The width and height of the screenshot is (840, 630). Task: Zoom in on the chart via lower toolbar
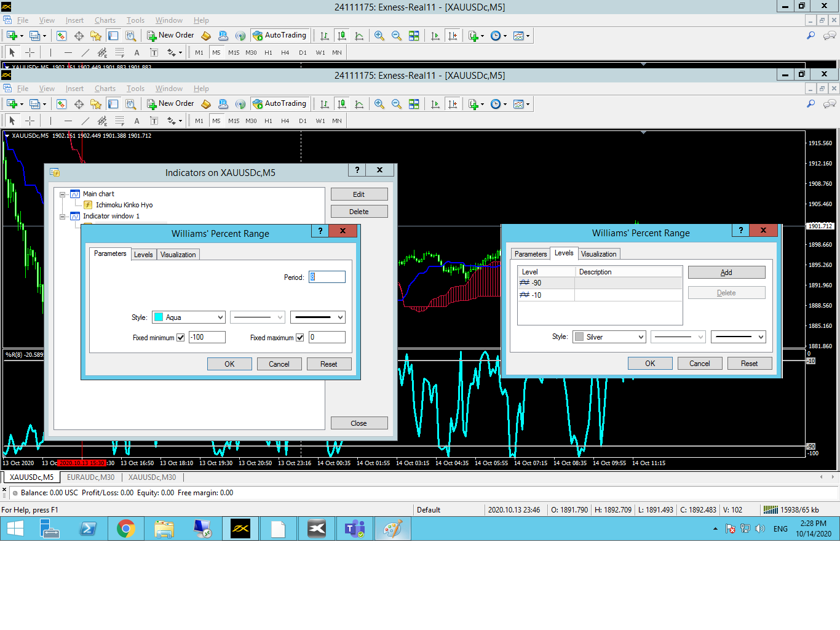379,104
